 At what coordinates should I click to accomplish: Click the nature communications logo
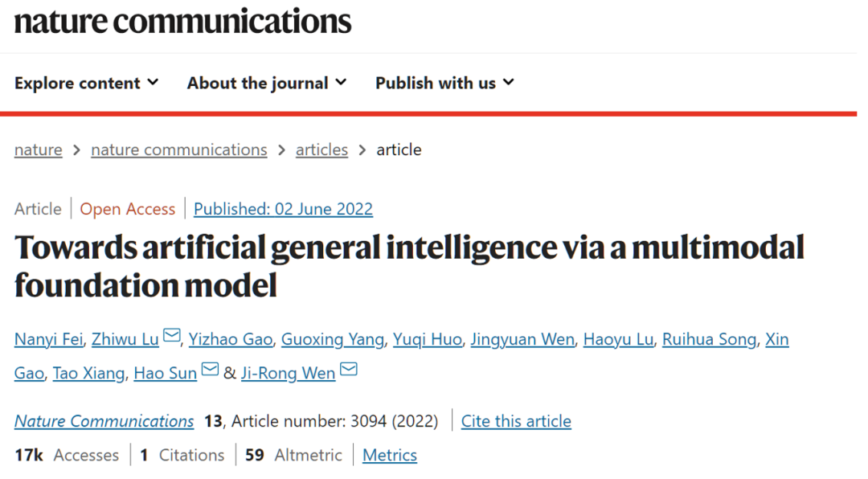[183, 22]
